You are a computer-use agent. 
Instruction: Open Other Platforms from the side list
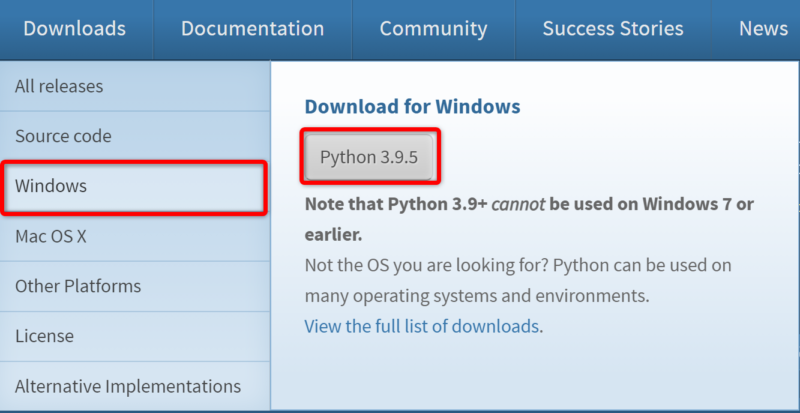(78, 286)
